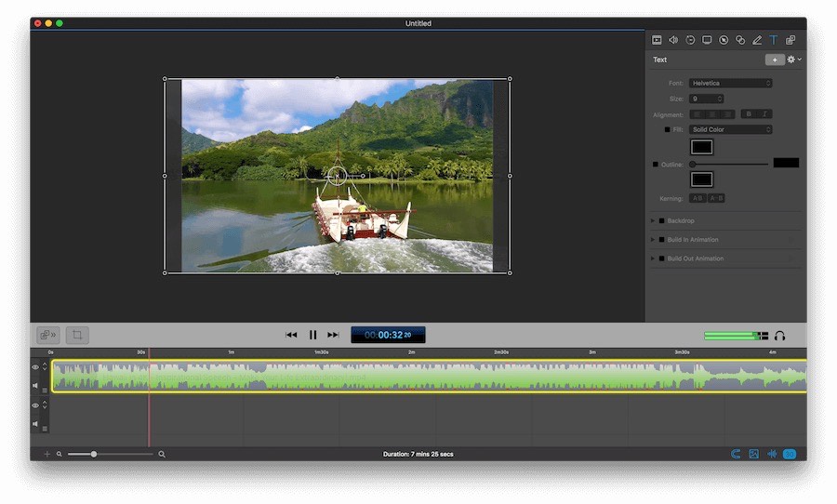837x504 pixels.
Task: Click the timeline zoom slider
Action: tap(110, 455)
